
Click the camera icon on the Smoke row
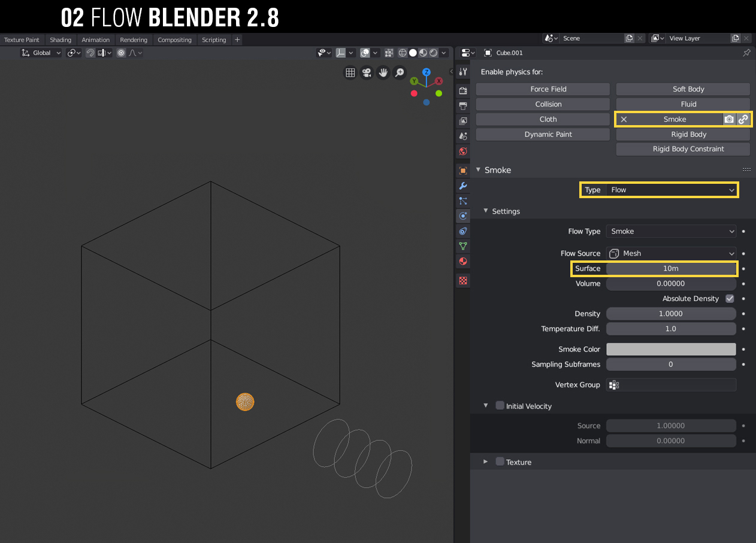tap(728, 119)
